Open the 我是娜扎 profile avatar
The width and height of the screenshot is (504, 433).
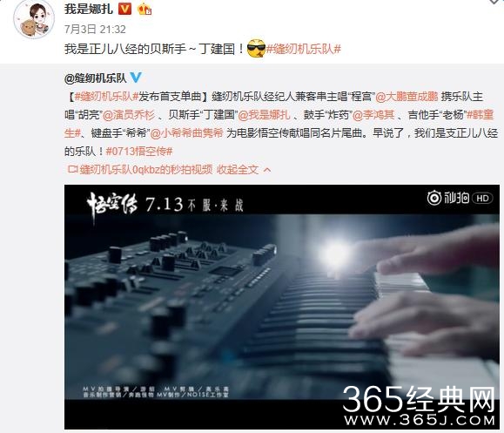coord(33,20)
